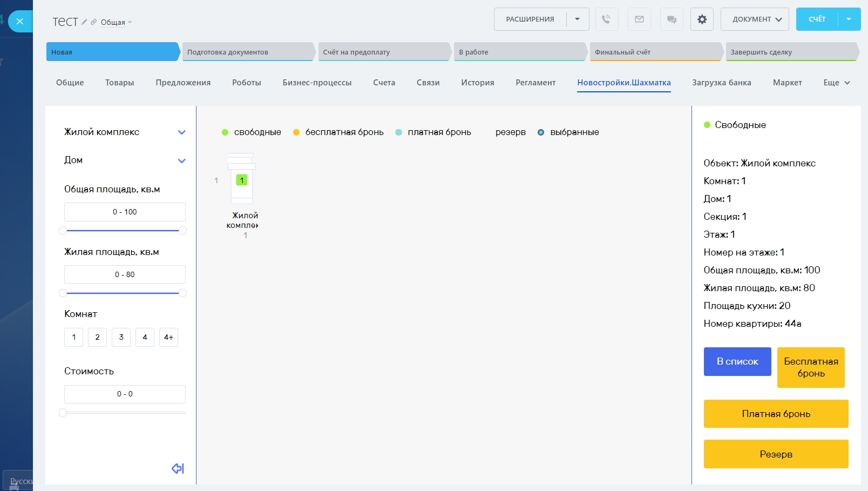Click the link icon beside Общая
The width and height of the screenshot is (868, 491).
pos(93,22)
